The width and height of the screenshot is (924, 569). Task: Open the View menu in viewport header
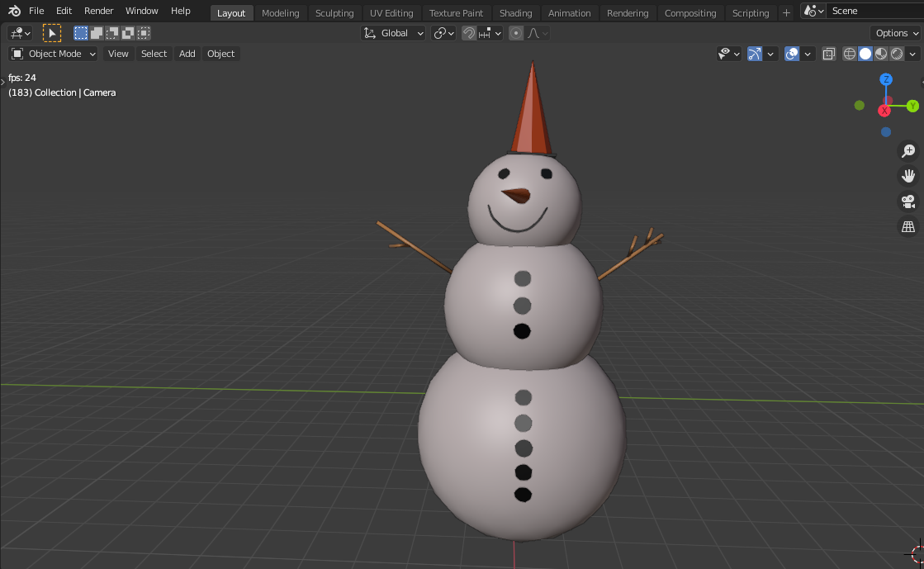[x=118, y=54]
